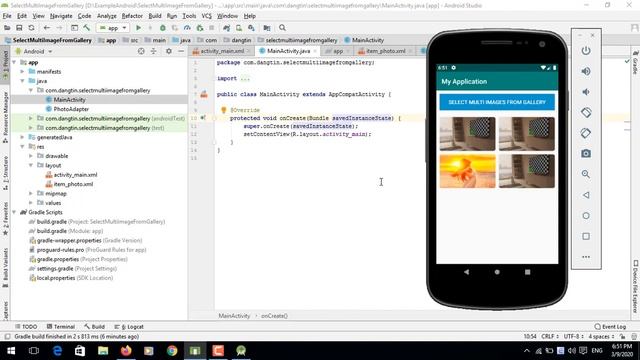Click emulator sidebar Back triangle icon

coord(586,195)
